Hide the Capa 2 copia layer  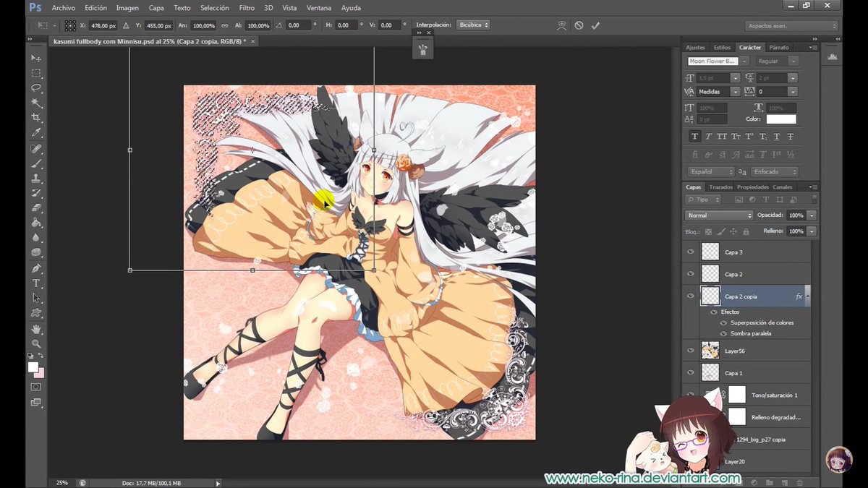click(690, 296)
